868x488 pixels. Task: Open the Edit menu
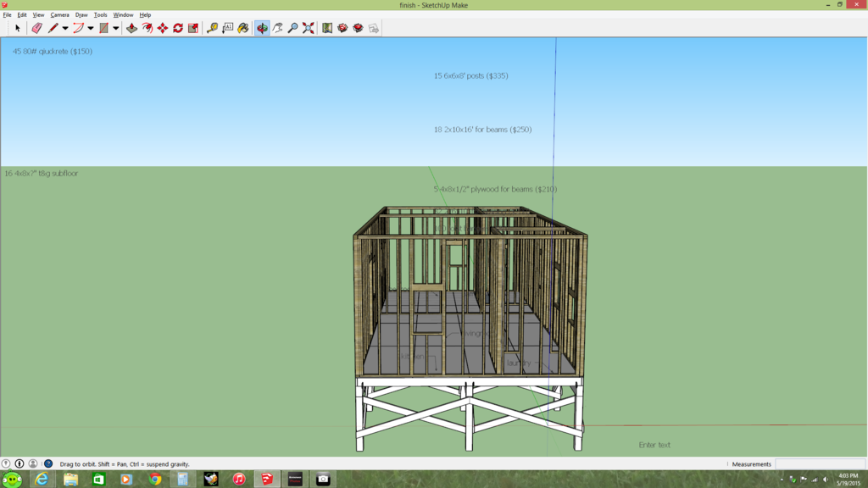22,15
